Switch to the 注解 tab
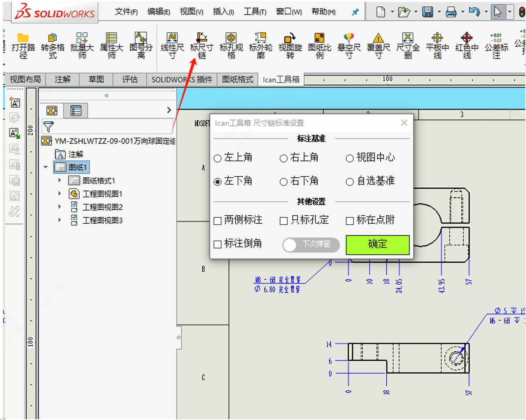This screenshot has height=420, width=526. (x=62, y=79)
